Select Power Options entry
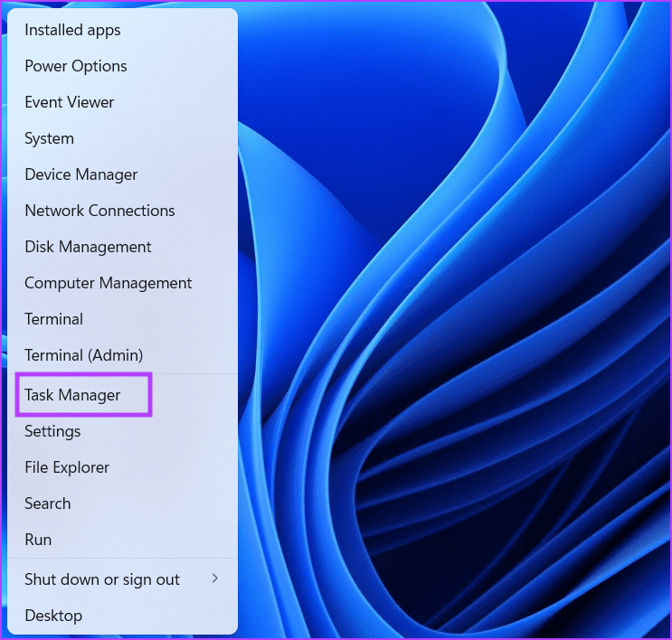Image resolution: width=672 pixels, height=640 pixels. coord(75,66)
